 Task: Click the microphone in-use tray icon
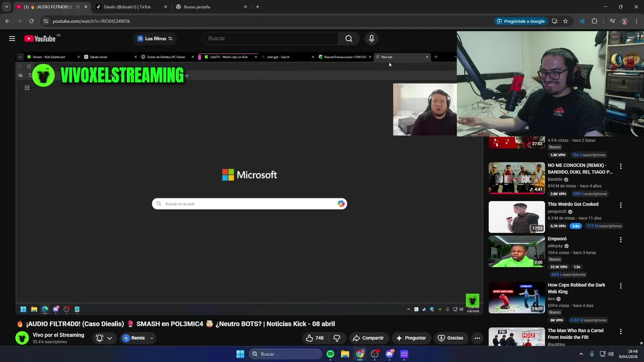pyautogui.click(x=592, y=354)
